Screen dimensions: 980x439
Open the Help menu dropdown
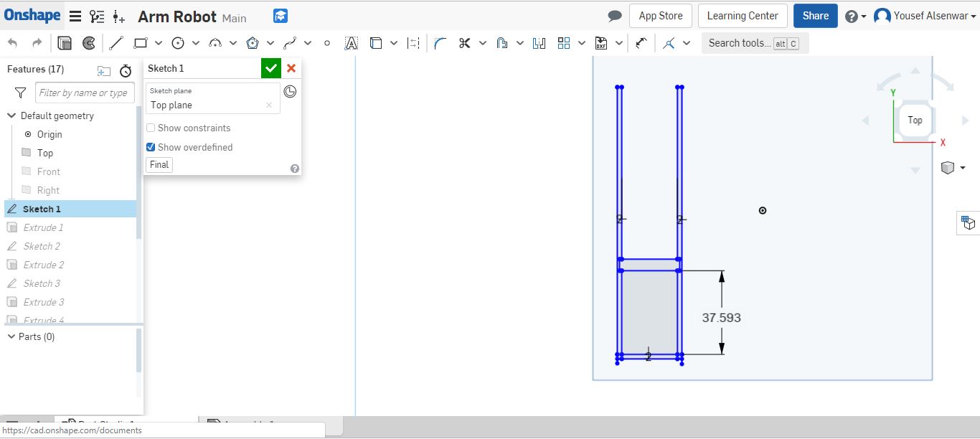[855, 16]
